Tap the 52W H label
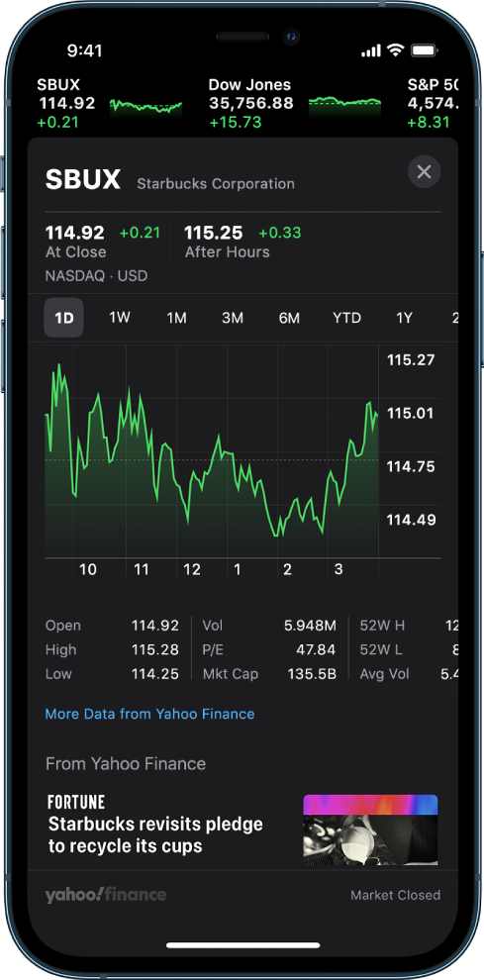This screenshot has height=980, width=484. pyautogui.click(x=382, y=626)
